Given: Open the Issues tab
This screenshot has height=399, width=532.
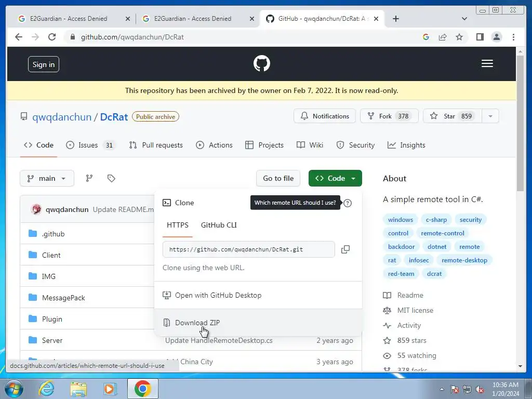Looking at the screenshot, I should (x=90, y=145).
